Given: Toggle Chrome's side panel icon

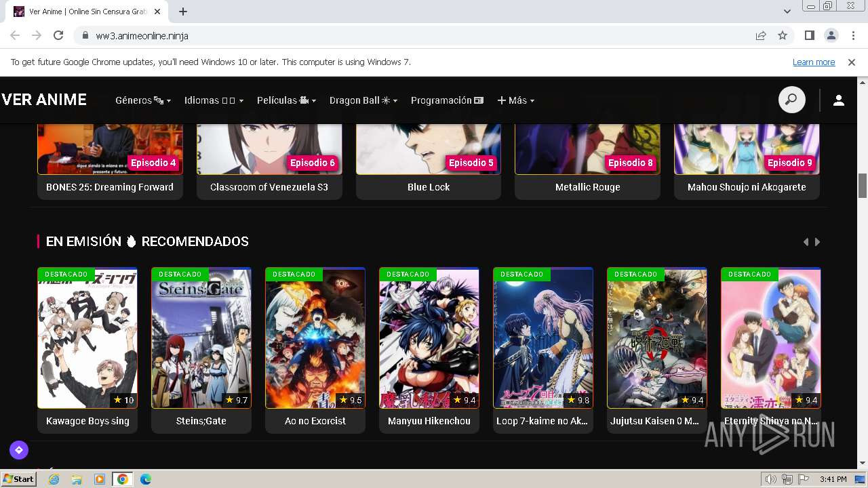Looking at the screenshot, I should (809, 35).
